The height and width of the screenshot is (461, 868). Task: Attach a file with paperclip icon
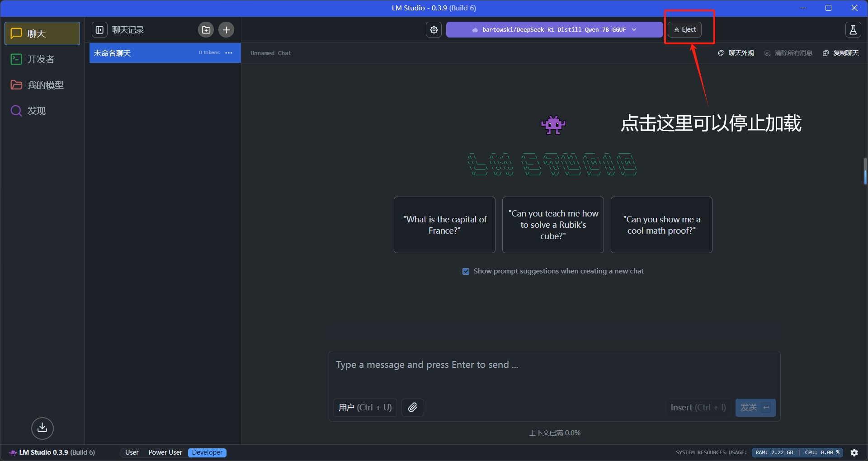412,408
